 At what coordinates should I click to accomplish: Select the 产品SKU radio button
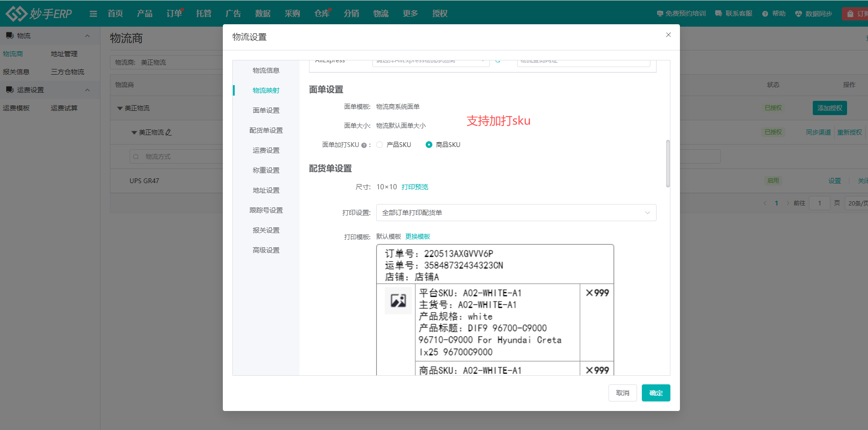(x=379, y=145)
